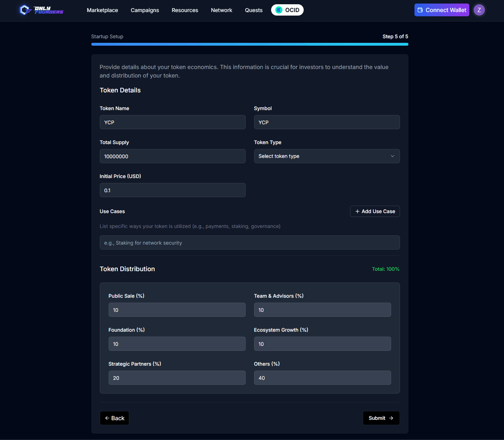Click the 'Token Details' heading

pos(120,90)
